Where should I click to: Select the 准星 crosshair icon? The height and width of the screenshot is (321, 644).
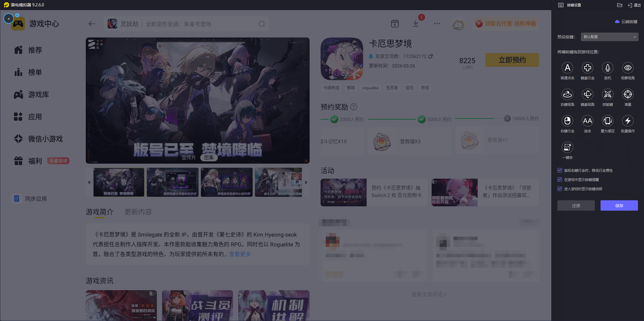click(x=628, y=94)
